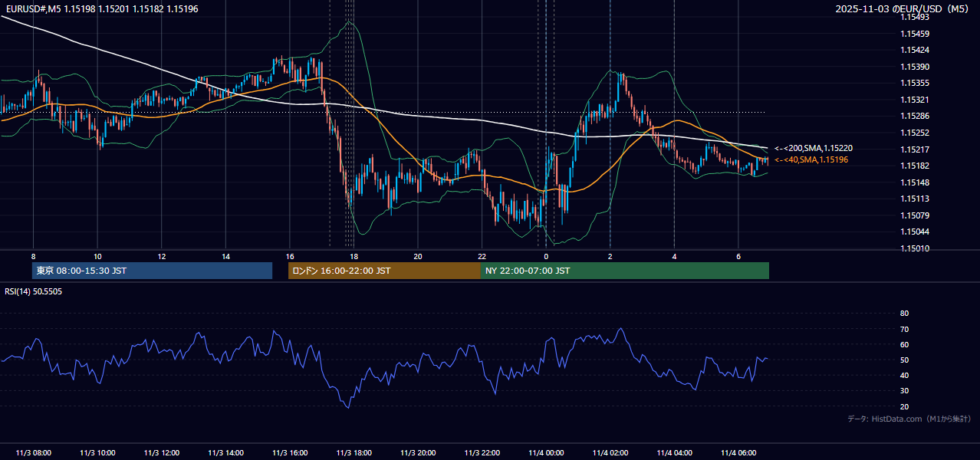
Task: Click bottom date label 11/3 22:00
Action: pos(482,453)
